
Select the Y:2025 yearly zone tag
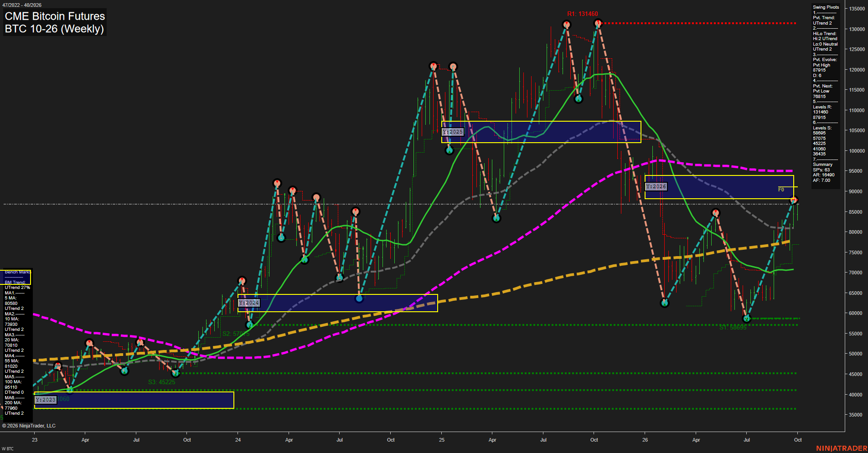coord(453,132)
